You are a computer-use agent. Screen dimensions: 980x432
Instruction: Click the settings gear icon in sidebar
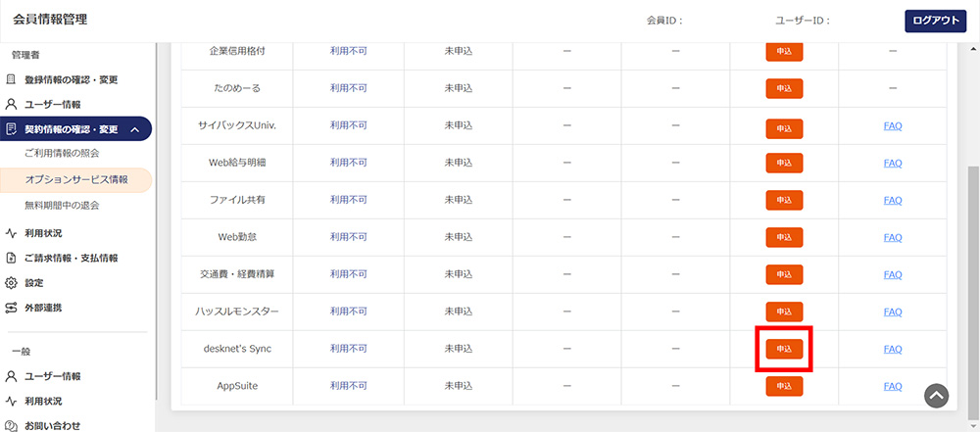(12, 282)
